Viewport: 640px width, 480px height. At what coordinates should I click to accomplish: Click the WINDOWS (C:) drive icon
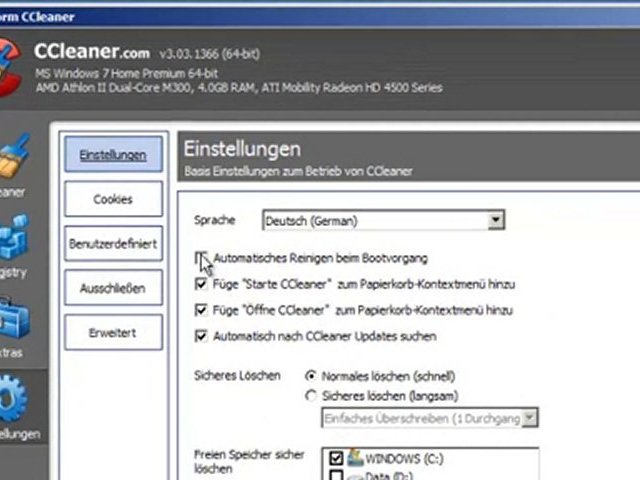coord(355,458)
